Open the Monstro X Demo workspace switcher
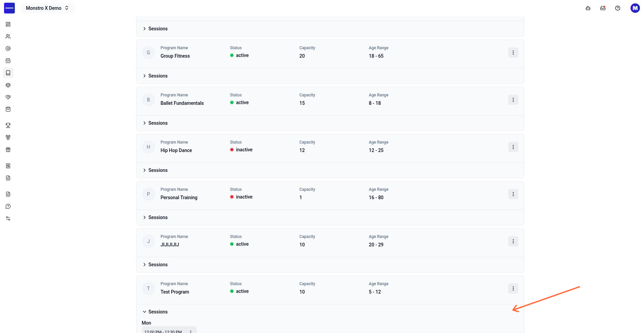644x333 pixels. click(x=48, y=8)
